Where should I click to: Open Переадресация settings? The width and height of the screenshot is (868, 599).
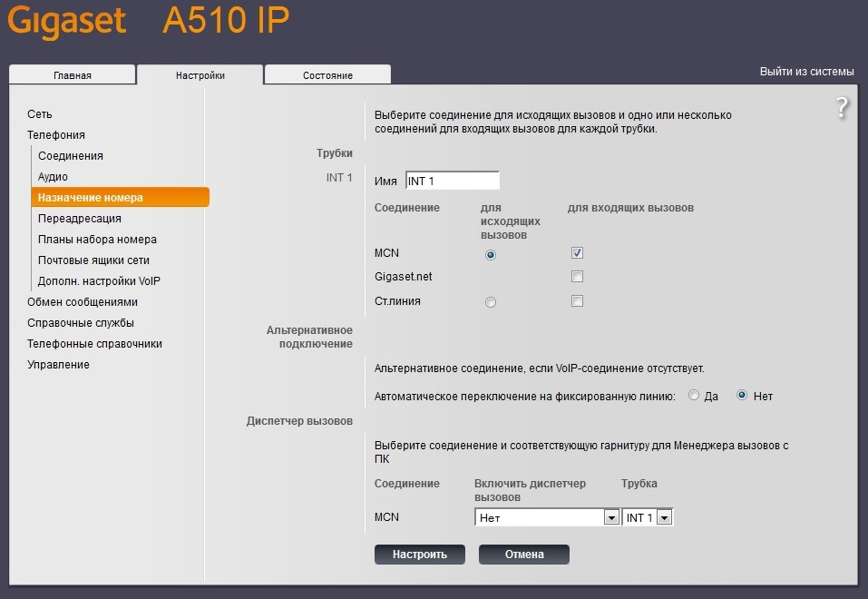tap(79, 219)
